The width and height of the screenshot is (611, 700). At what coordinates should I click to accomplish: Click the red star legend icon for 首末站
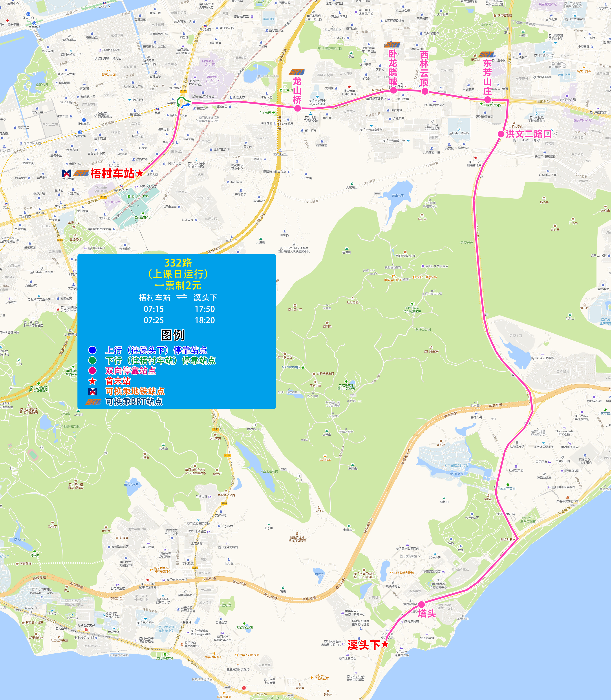coord(92,381)
